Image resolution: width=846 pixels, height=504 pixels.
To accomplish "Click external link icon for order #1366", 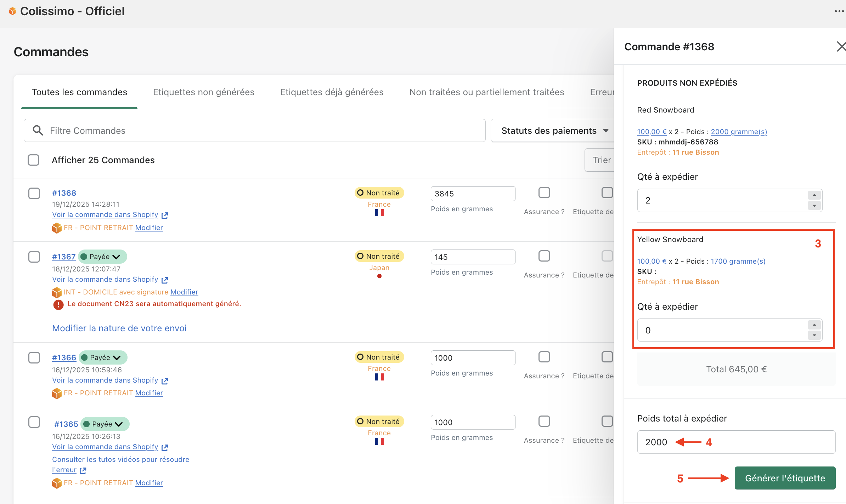I will point(165,381).
